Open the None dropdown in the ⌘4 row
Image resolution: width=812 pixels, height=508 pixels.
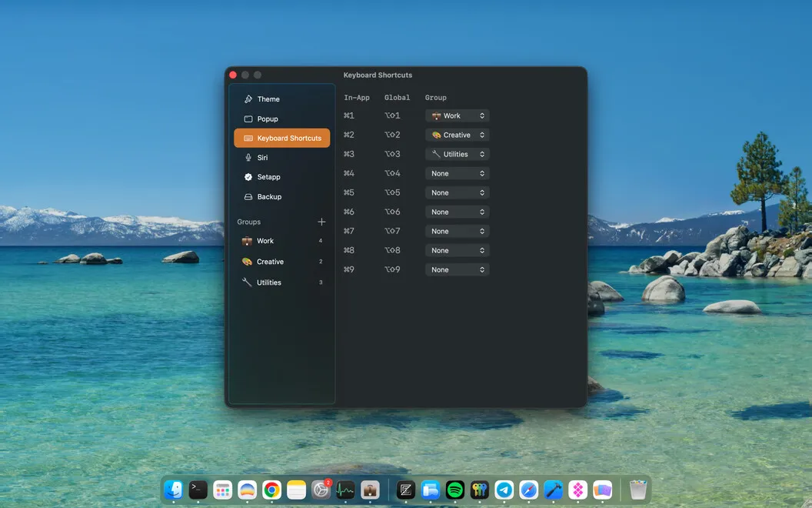458,173
